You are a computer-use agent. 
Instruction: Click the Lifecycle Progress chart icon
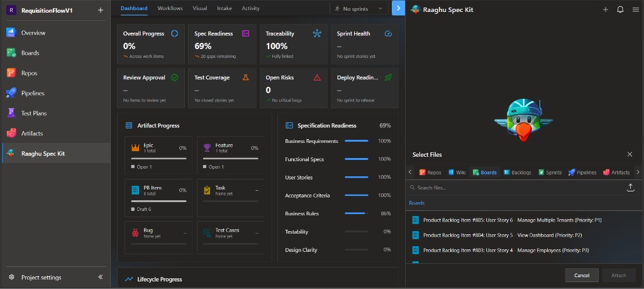[x=129, y=279]
